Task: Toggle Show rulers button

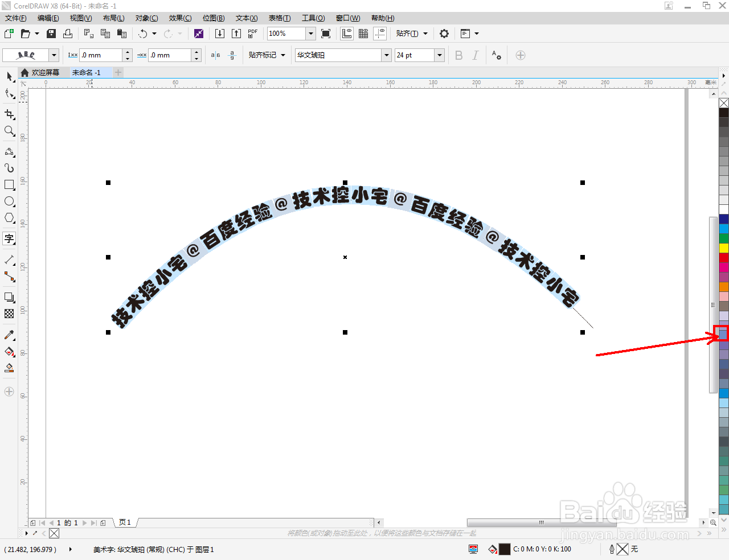Action: pyautogui.click(x=347, y=34)
